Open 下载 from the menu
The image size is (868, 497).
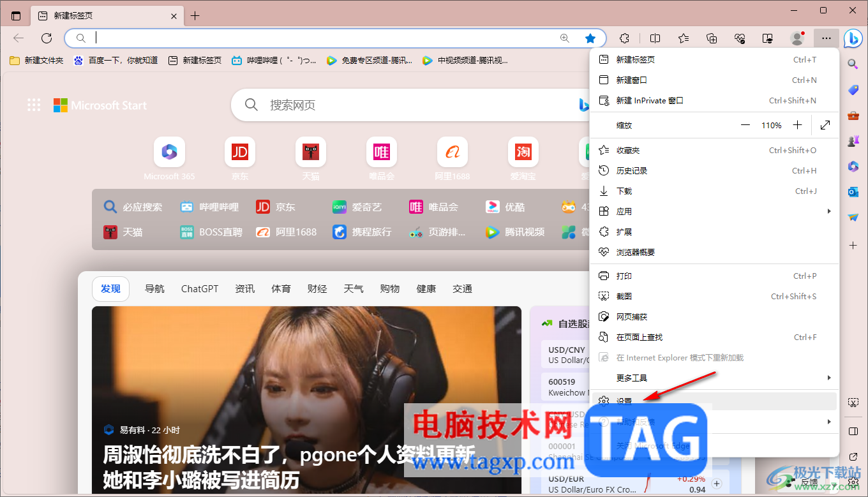tap(714, 191)
